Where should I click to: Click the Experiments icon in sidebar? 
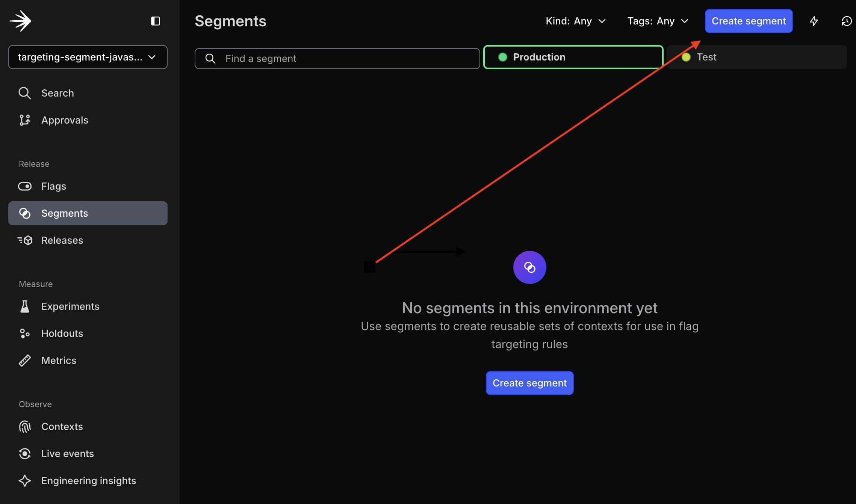pos(24,306)
